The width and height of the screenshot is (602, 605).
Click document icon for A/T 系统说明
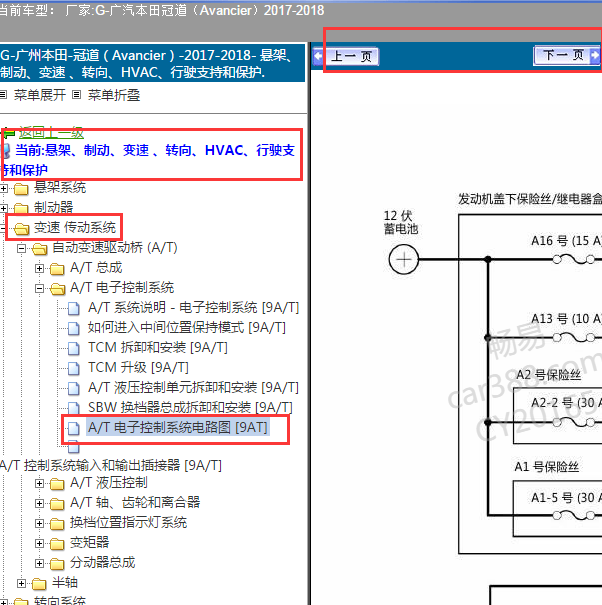tap(74, 309)
